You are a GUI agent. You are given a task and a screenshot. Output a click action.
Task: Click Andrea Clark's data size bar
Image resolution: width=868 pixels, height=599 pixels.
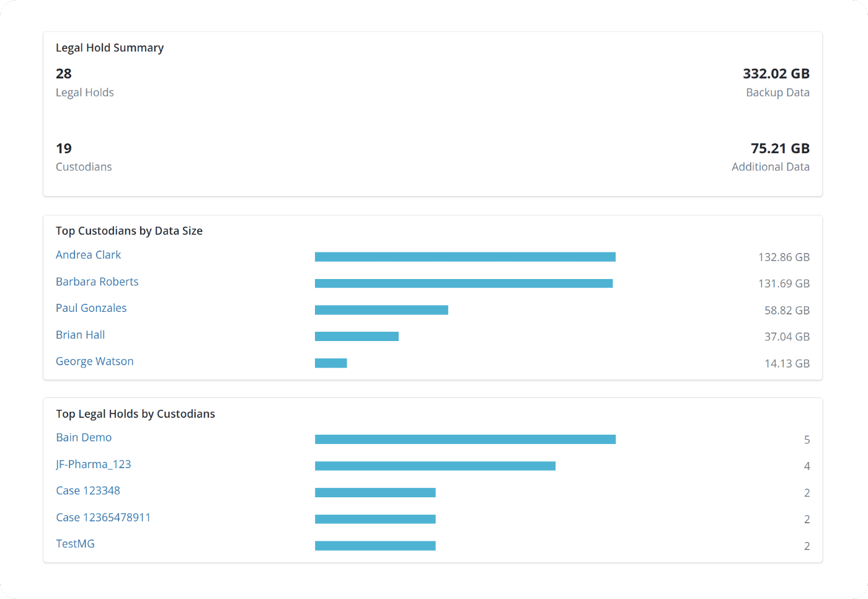coord(465,257)
